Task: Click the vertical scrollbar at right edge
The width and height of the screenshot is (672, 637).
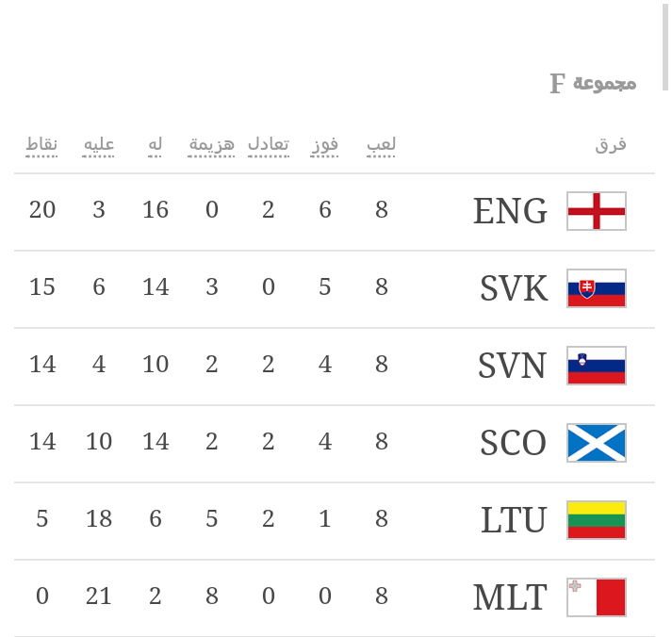Action: point(664,45)
